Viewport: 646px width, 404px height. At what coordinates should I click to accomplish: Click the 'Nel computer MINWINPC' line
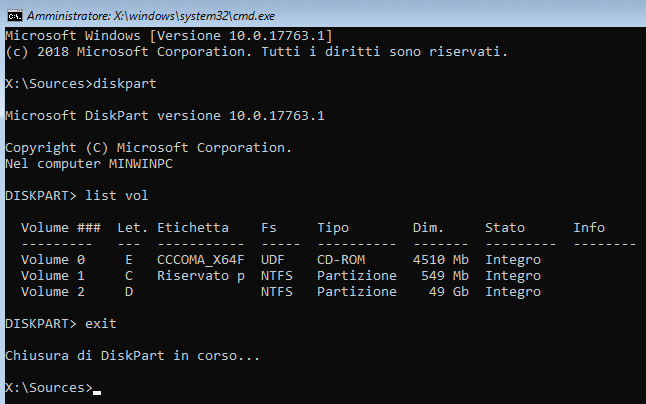[x=89, y=163]
